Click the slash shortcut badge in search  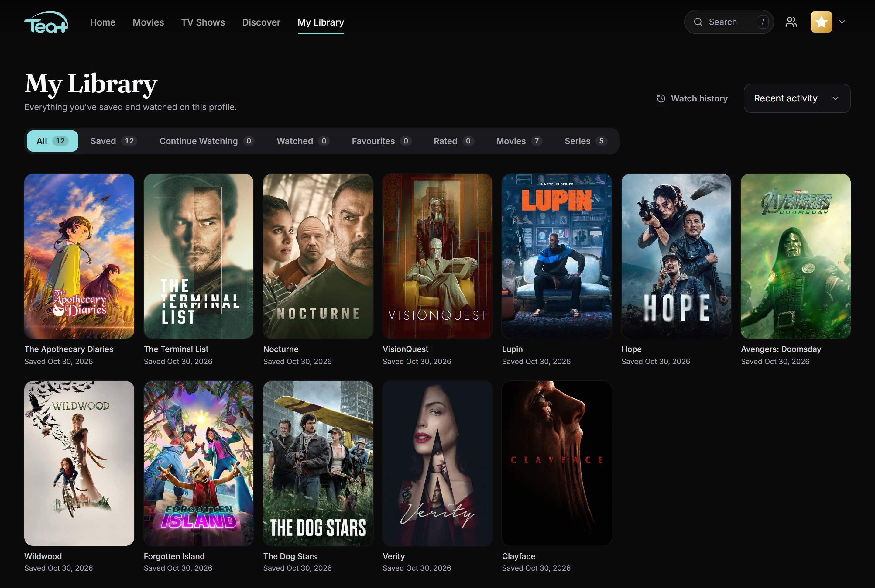tap(763, 22)
